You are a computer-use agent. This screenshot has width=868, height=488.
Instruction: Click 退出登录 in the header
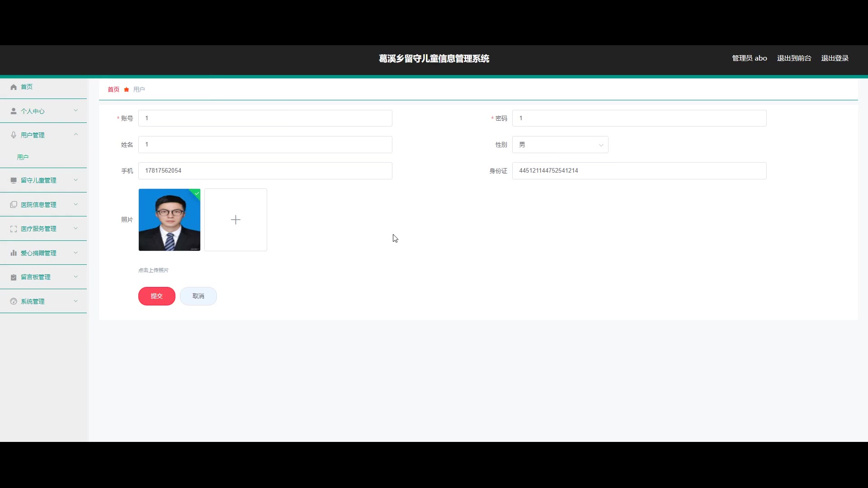(835, 58)
